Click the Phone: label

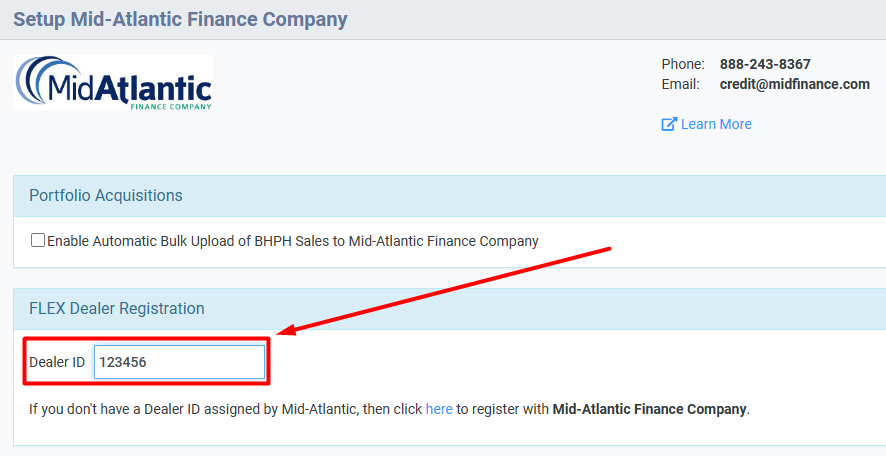pyautogui.click(x=683, y=64)
